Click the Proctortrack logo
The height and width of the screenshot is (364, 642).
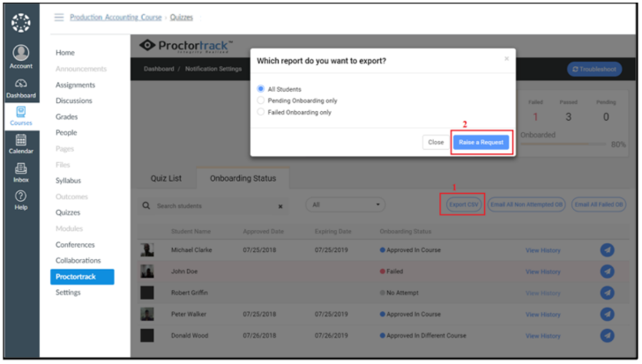(x=186, y=46)
